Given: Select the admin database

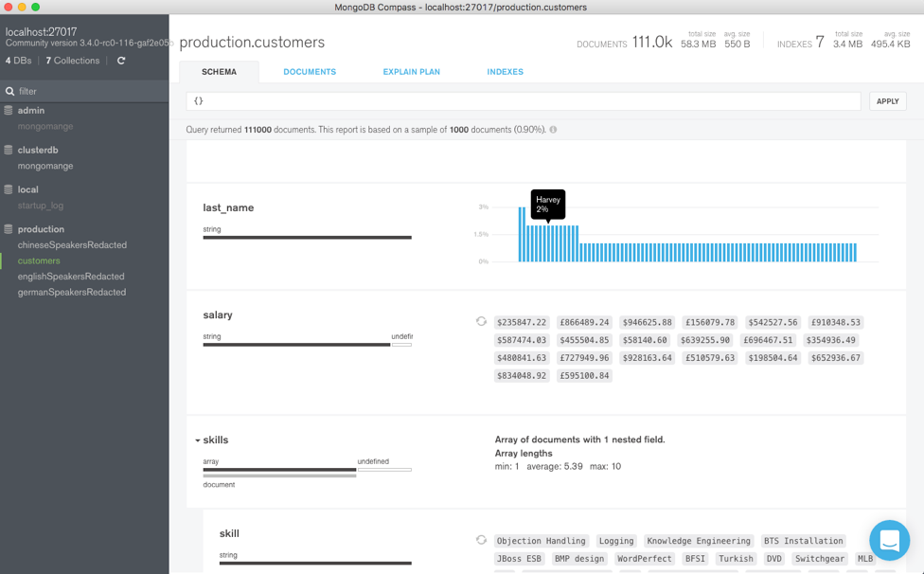Looking at the screenshot, I should click(30, 110).
